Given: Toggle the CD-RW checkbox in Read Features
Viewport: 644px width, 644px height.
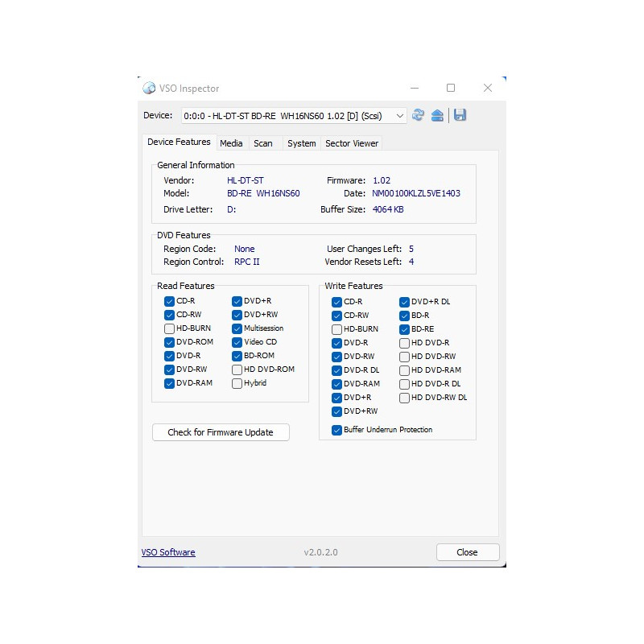Looking at the screenshot, I should pyautogui.click(x=169, y=315).
